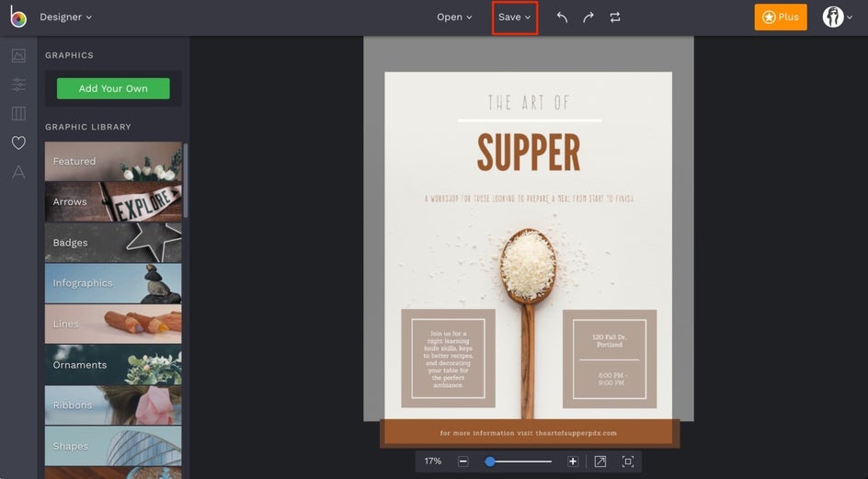Open the Ribbons graphics category

point(113,405)
